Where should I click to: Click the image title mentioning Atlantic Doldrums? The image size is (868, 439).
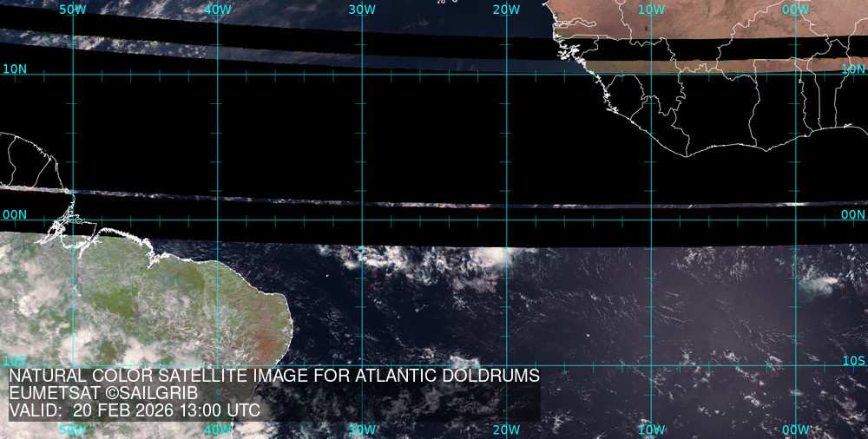click(x=274, y=376)
